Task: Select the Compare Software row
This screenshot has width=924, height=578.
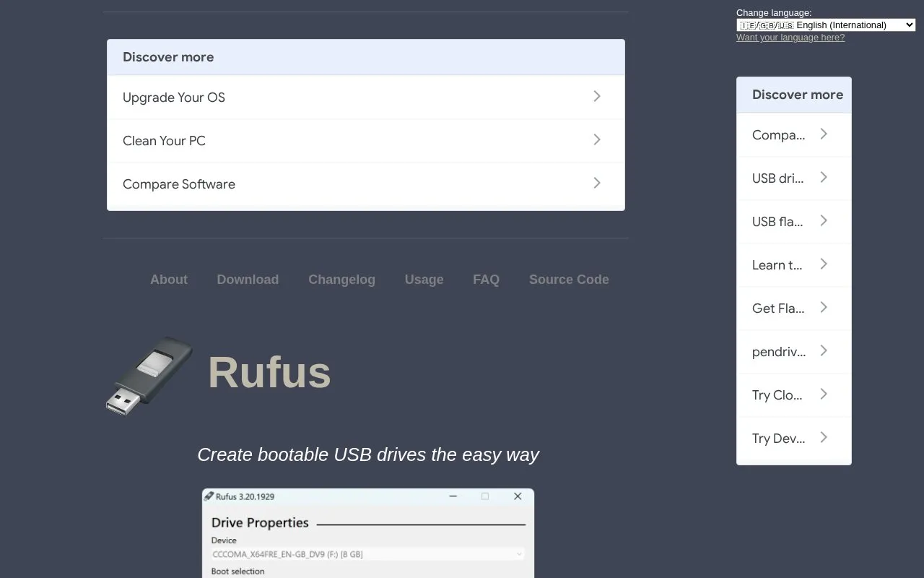Action: [x=366, y=184]
